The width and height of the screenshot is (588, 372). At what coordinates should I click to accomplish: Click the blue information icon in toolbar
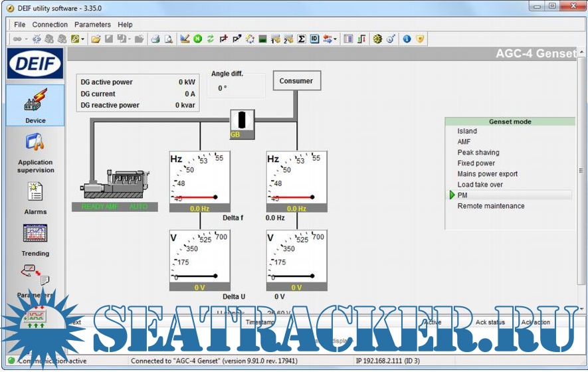pyautogui.click(x=407, y=39)
